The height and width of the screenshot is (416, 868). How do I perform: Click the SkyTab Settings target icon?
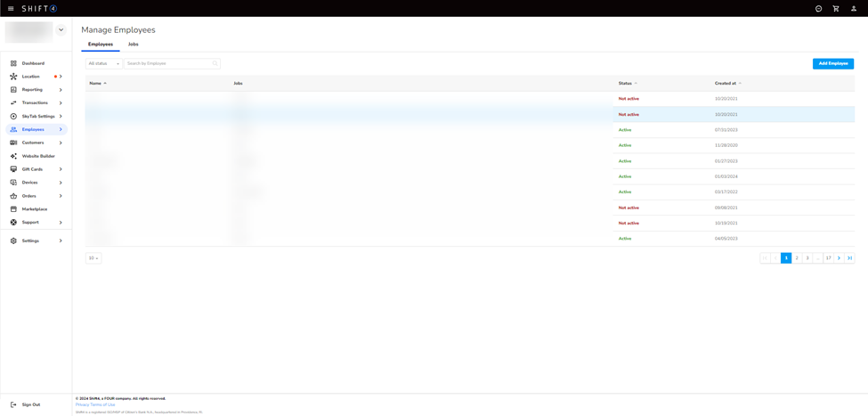14,117
